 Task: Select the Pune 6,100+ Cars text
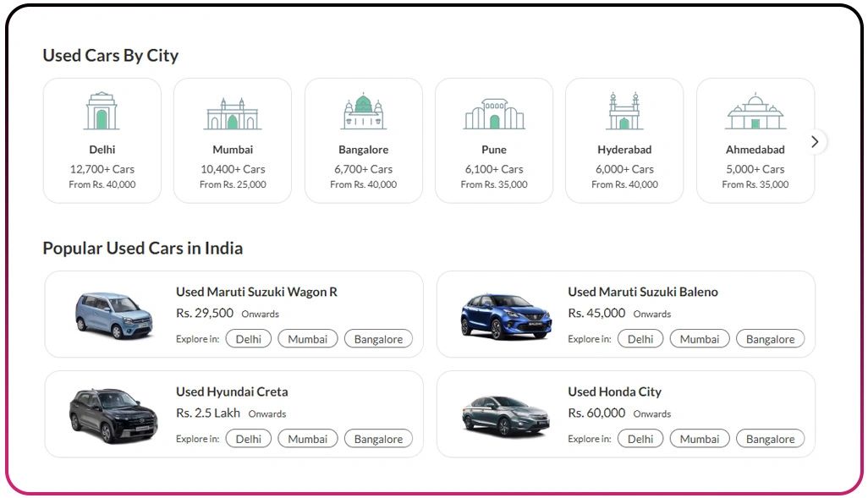(494, 169)
